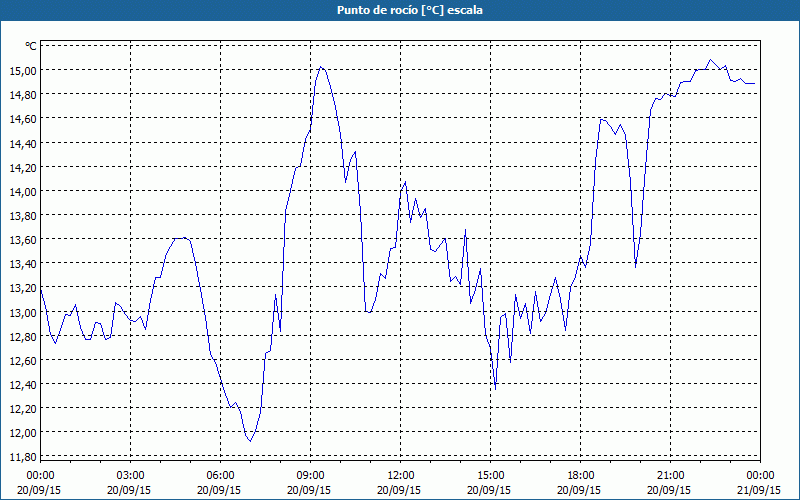
Task: Select the 13,60 y-axis value
Action: click(23, 240)
